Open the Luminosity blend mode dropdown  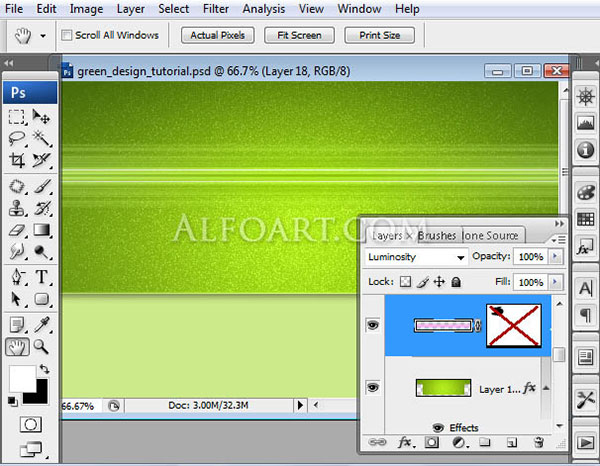(x=416, y=257)
